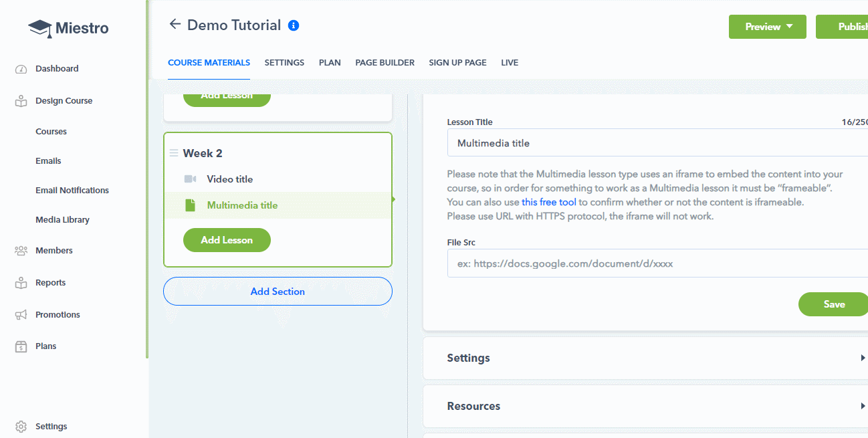The image size is (868, 438).
Task: Open Courses in sidebar
Action: click(x=51, y=132)
